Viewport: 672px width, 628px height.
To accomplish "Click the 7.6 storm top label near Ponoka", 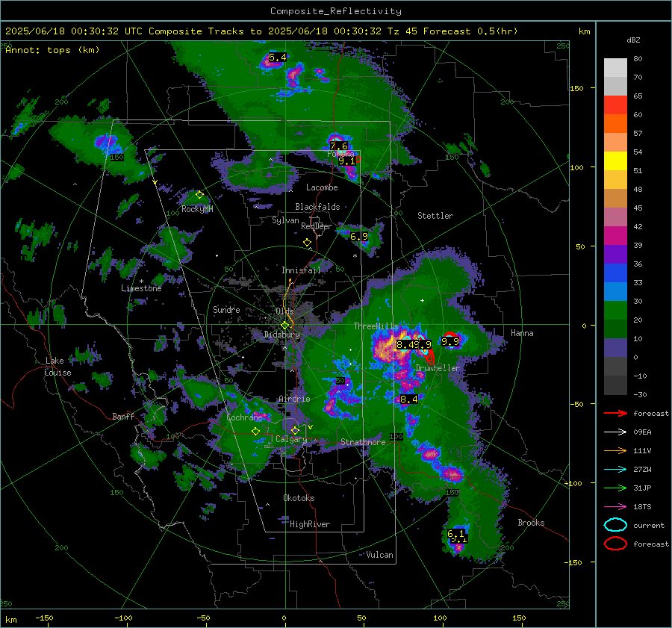I will click(x=338, y=146).
